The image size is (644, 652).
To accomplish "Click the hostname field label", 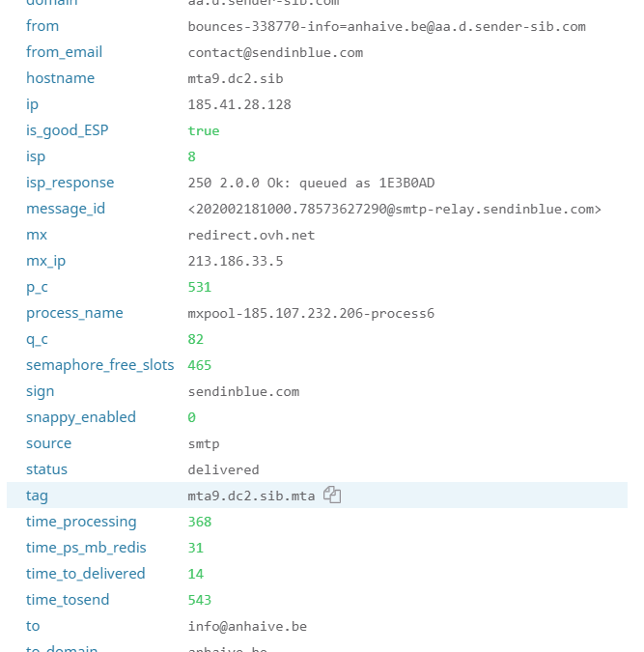I will pos(60,78).
